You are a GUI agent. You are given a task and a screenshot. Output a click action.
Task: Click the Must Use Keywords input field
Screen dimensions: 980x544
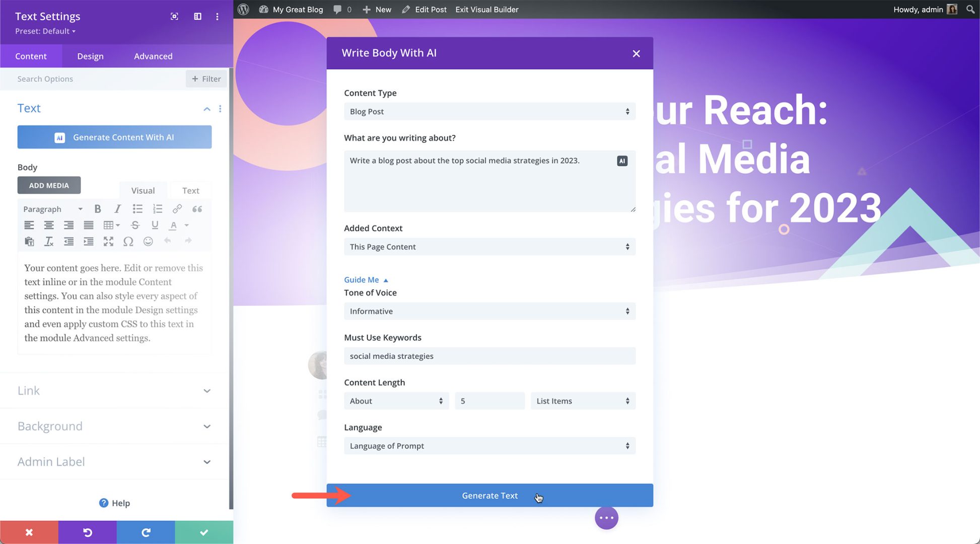(x=488, y=356)
